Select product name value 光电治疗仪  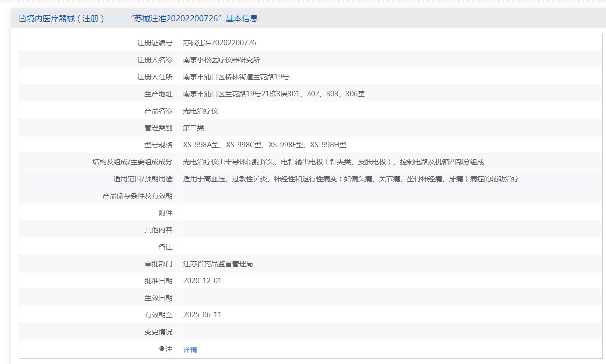click(200, 111)
